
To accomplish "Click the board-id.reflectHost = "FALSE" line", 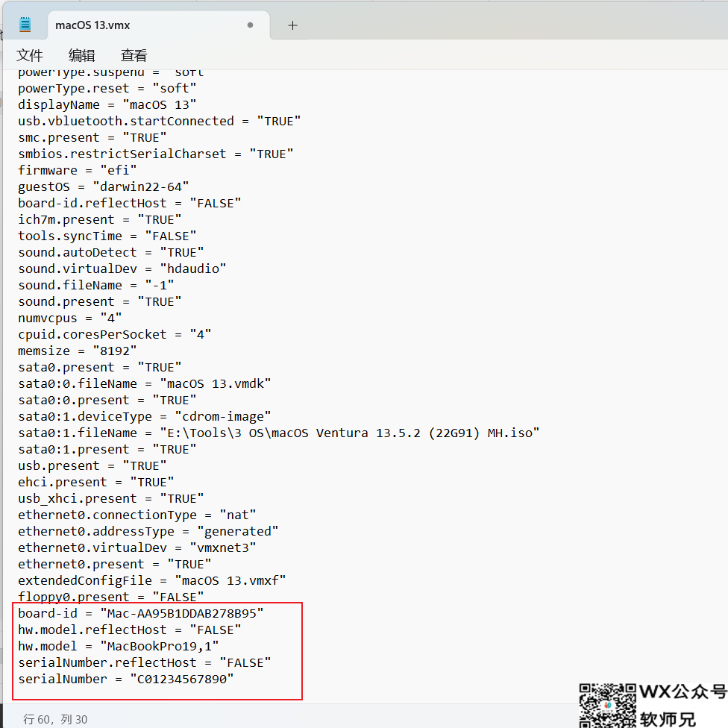I will tap(130, 204).
